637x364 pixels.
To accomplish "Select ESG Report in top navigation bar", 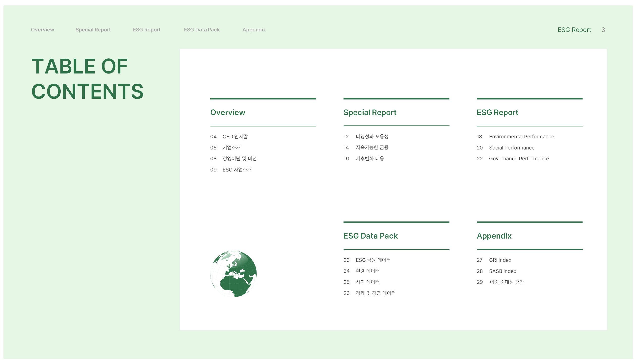I will tap(147, 30).
